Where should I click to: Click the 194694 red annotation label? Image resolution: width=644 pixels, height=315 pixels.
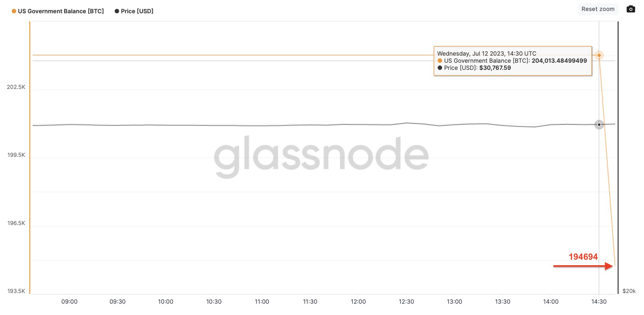(x=583, y=257)
